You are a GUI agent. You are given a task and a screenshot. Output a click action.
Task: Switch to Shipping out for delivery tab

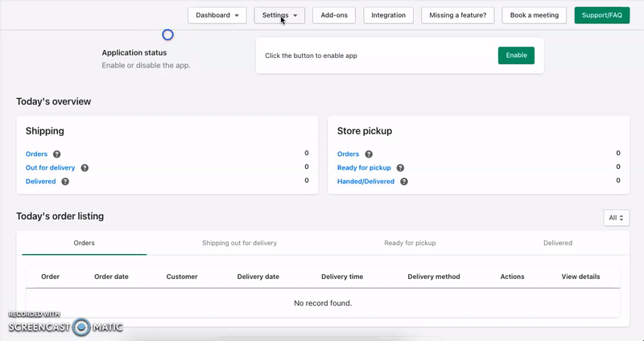(x=239, y=243)
